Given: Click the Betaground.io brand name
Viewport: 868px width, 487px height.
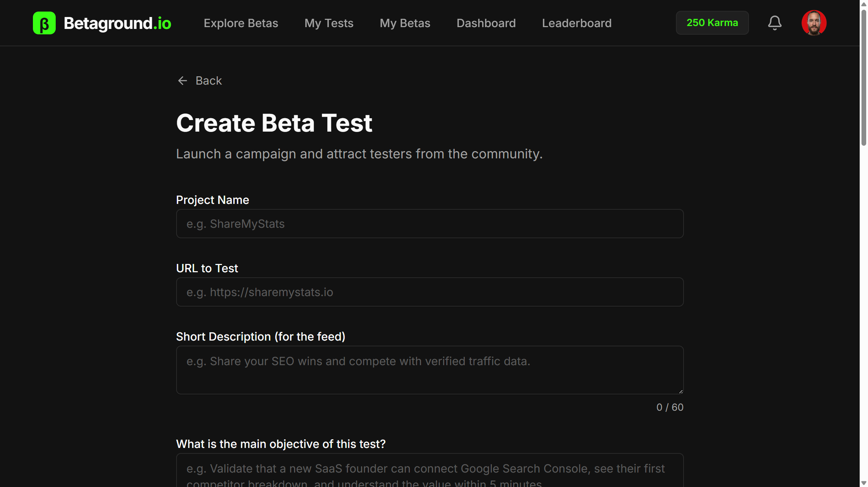Looking at the screenshot, I should pos(118,23).
